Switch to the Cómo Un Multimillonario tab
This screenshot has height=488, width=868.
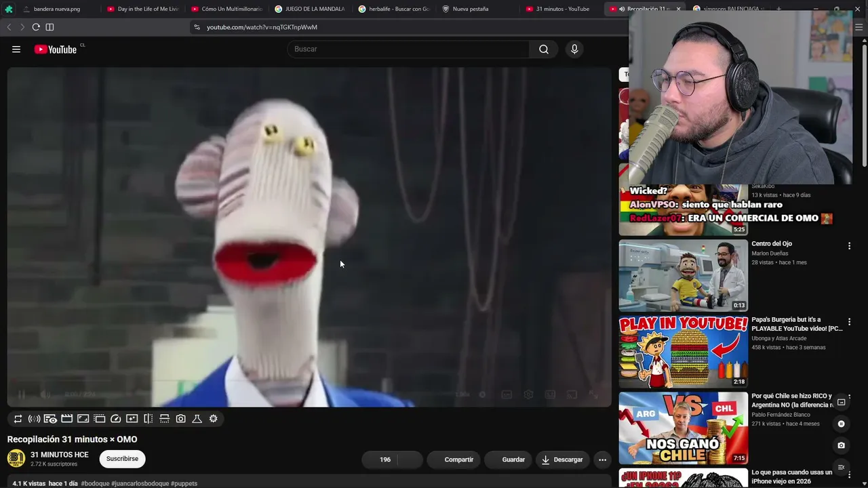(x=226, y=9)
